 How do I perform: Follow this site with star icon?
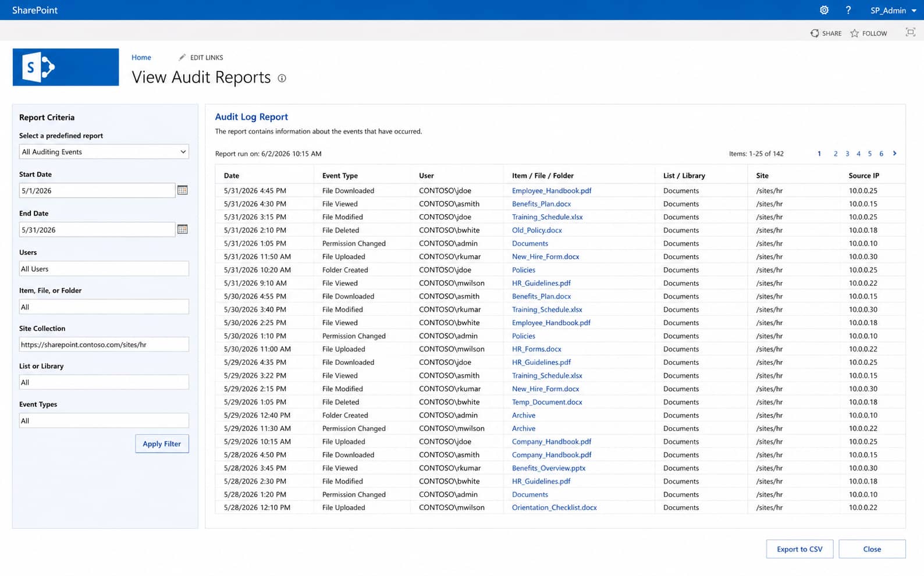tap(854, 33)
